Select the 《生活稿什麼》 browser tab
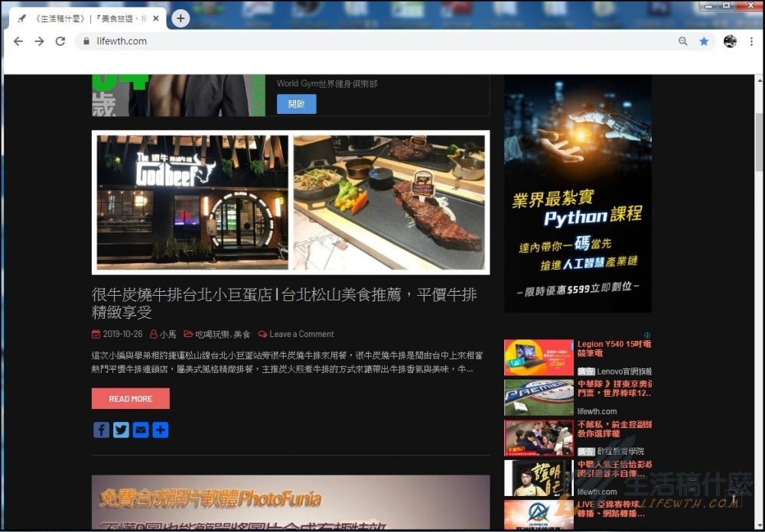Screen dimensions: 765x532 [x=84, y=18]
